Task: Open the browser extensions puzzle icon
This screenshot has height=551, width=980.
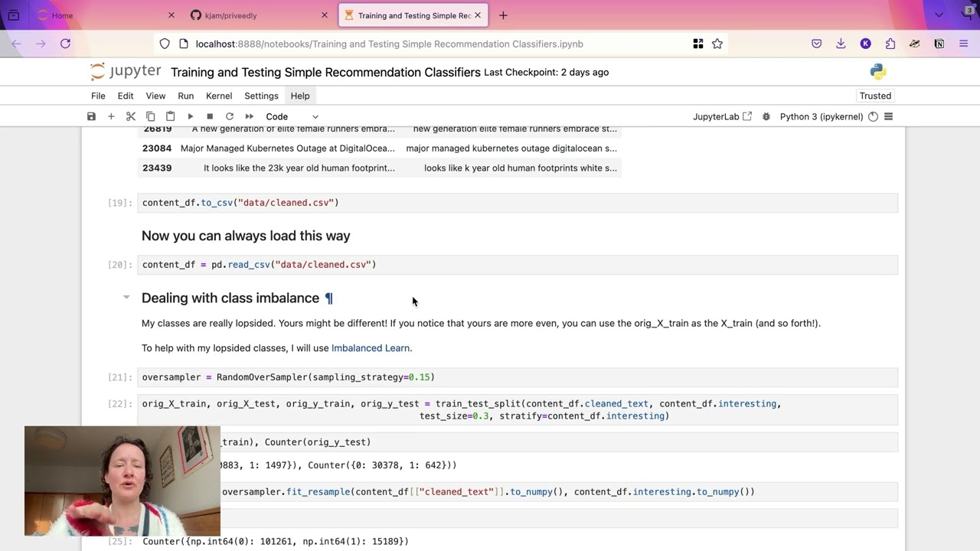Action: 890,44
